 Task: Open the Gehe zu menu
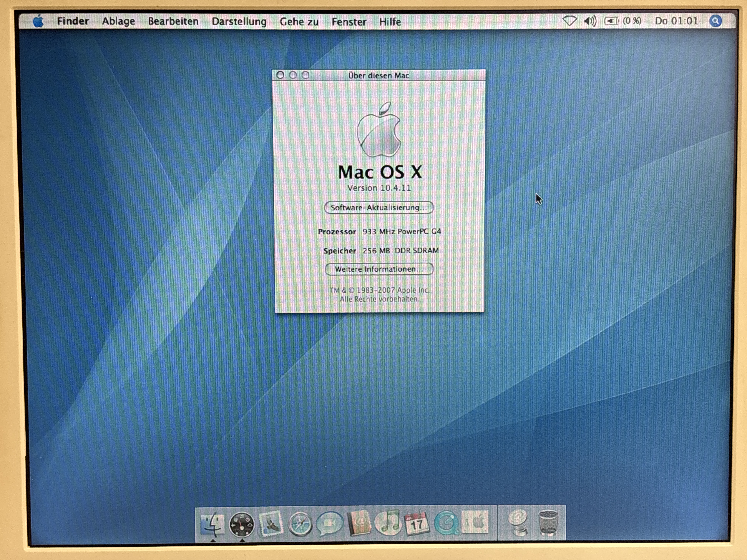coord(299,22)
